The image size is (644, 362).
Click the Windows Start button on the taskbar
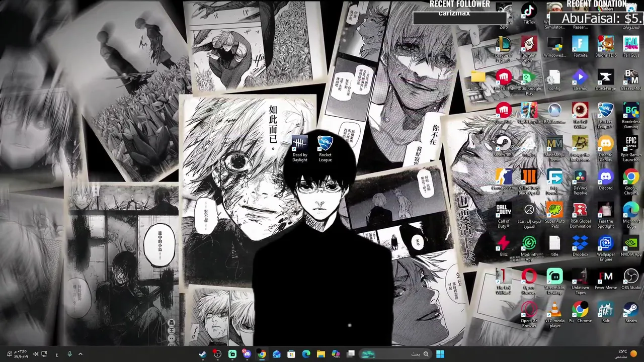440,354
